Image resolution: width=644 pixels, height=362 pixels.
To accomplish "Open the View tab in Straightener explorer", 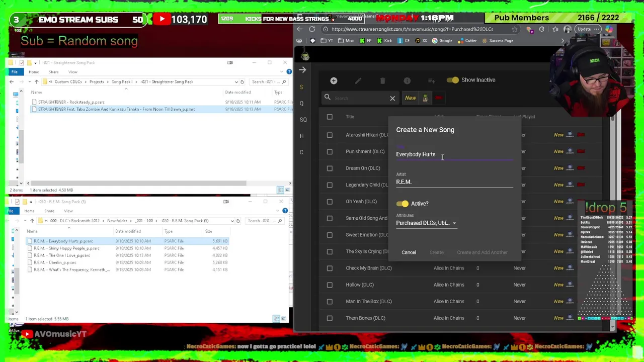I will coord(73,72).
